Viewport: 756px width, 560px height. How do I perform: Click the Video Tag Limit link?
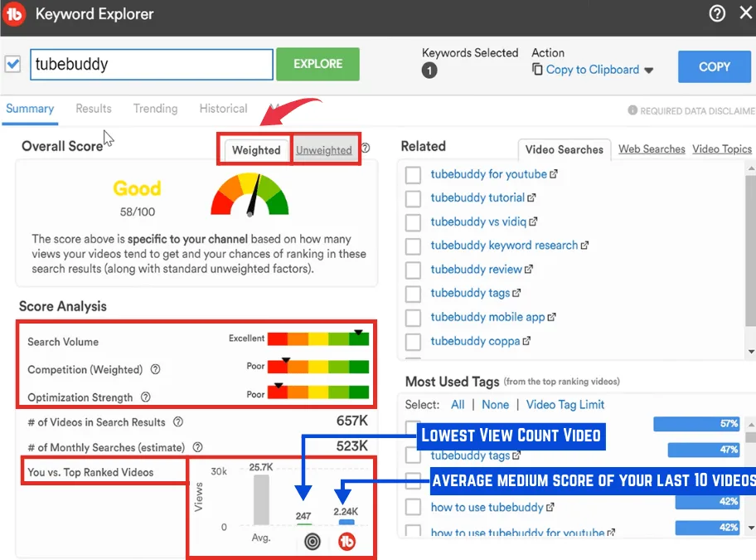[565, 405]
